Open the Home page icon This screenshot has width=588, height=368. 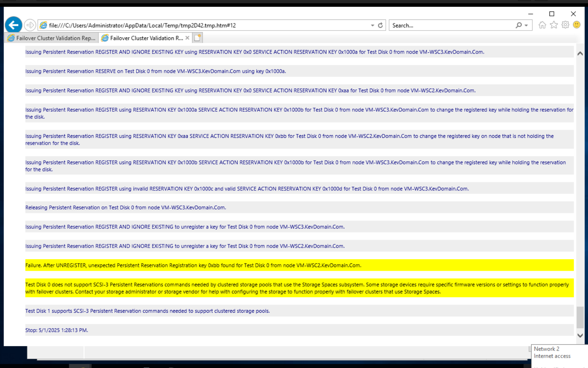(542, 25)
